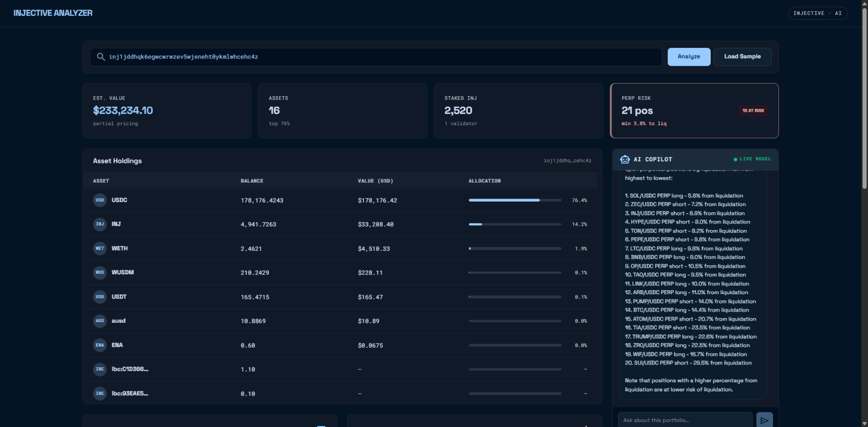Click the INJECTIVE · AI badge
This screenshot has height=427, width=868.
pyautogui.click(x=817, y=13)
